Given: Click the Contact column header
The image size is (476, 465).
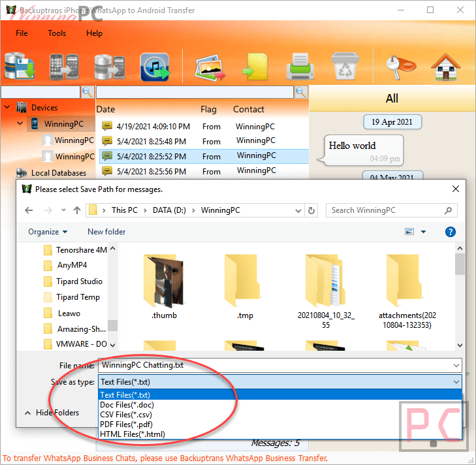Looking at the screenshot, I should [249, 109].
